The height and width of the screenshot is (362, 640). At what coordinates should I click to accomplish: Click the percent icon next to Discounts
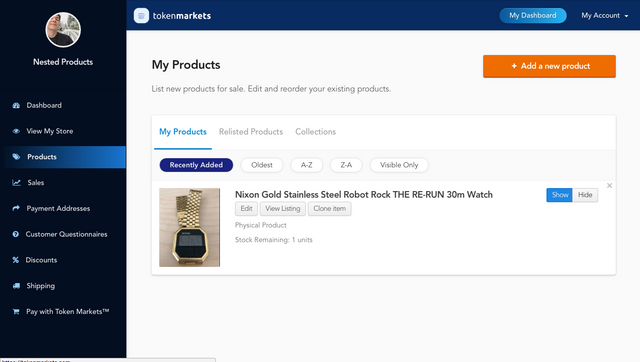16,260
